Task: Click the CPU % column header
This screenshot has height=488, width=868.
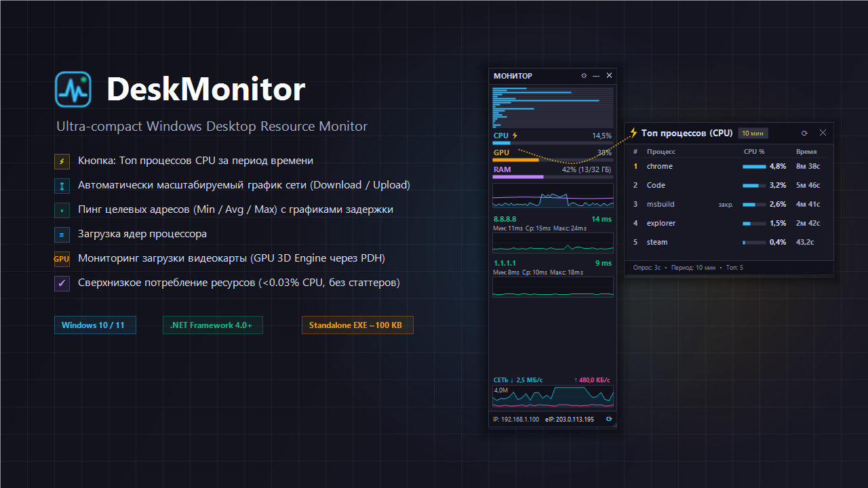Action: coord(754,152)
